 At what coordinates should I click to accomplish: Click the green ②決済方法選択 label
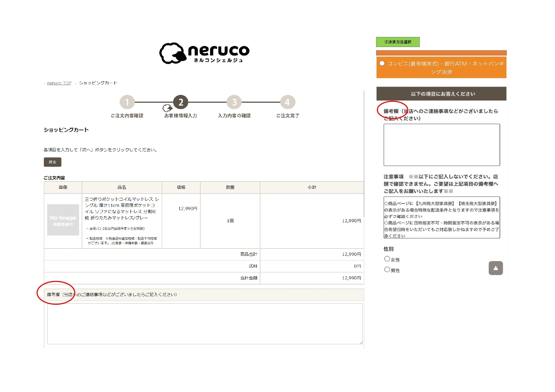pyautogui.click(x=398, y=42)
